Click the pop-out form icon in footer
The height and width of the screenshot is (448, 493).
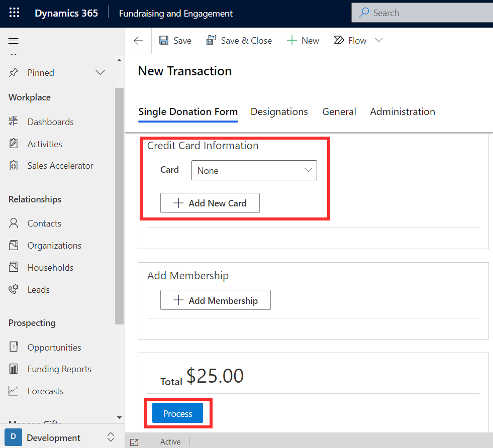point(134,442)
